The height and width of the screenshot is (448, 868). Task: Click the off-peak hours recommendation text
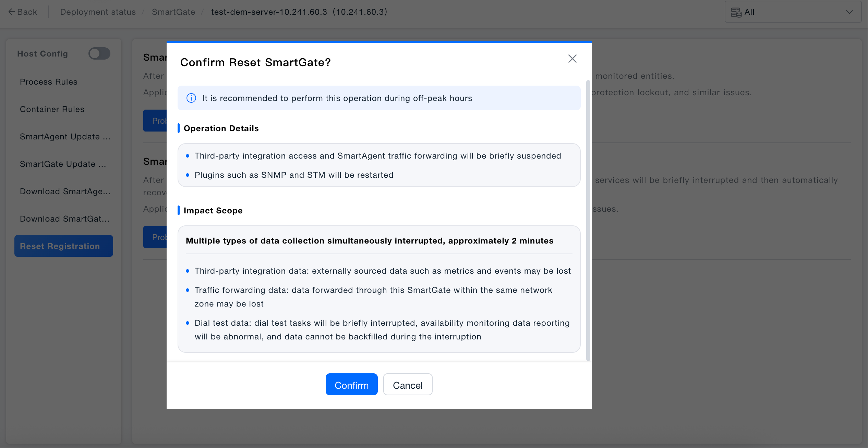pos(337,98)
